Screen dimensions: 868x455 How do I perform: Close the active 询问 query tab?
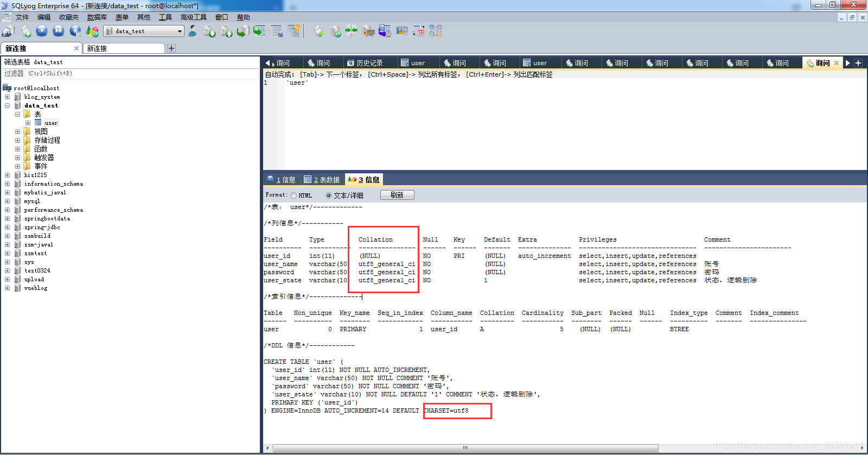tap(837, 63)
